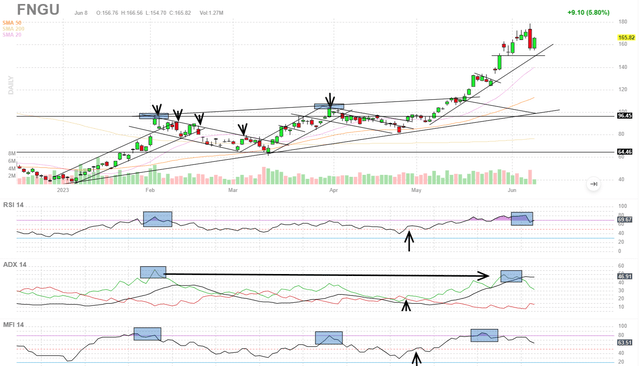This screenshot has height=366, width=640.
Task: Click the jump-to-latest-bar arrow icon
Action: 594,184
